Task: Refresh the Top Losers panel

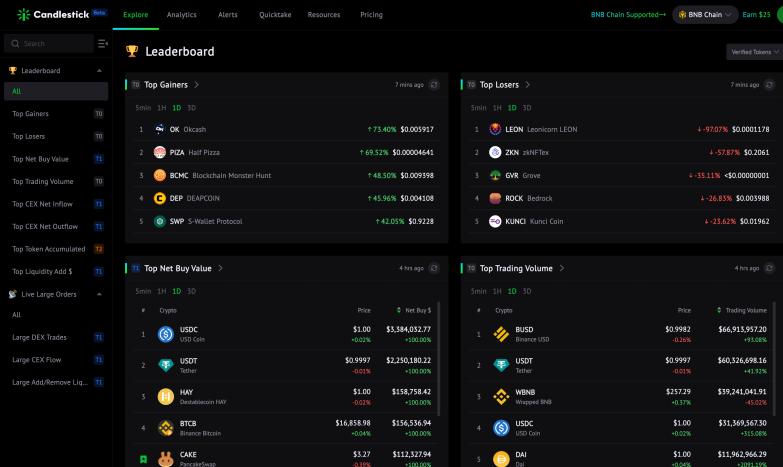Action: pyautogui.click(x=770, y=85)
